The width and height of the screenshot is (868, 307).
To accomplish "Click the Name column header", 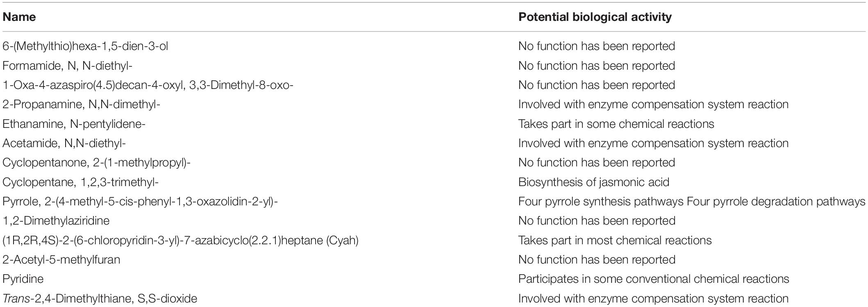I will 19,17.
